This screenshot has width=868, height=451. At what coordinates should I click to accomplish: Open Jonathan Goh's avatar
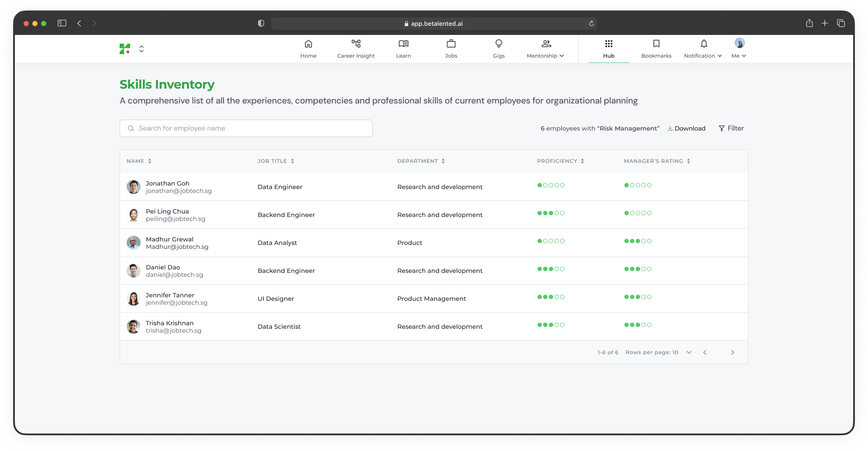pyautogui.click(x=134, y=187)
